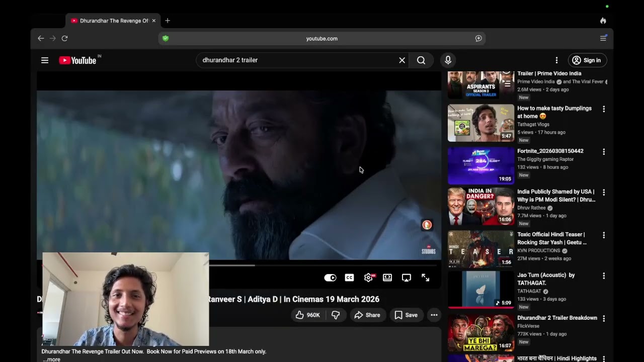Close the Dhurandhar The Revenge tab
This screenshot has height=362, width=644.
(x=153, y=21)
